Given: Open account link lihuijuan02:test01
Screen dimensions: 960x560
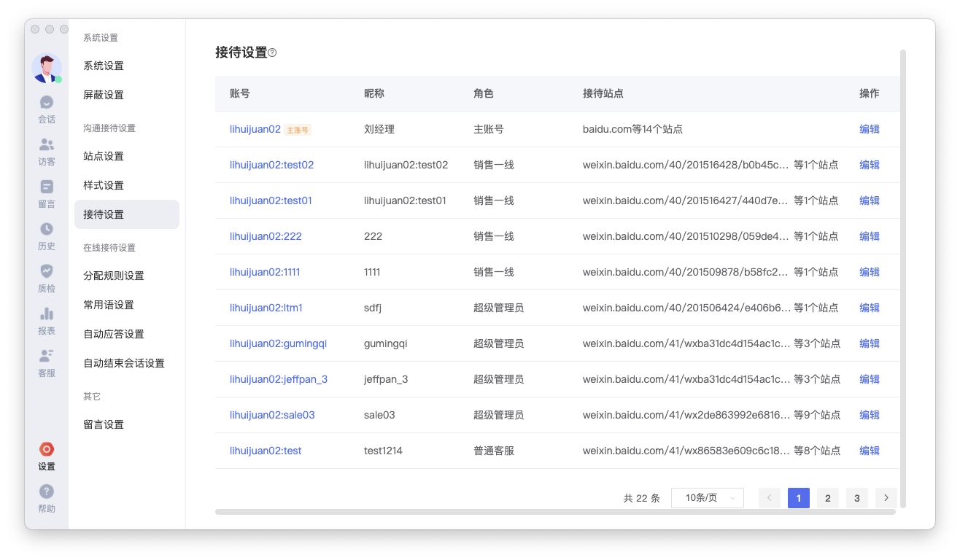Looking at the screenshot, I should (x=271, y=201).
